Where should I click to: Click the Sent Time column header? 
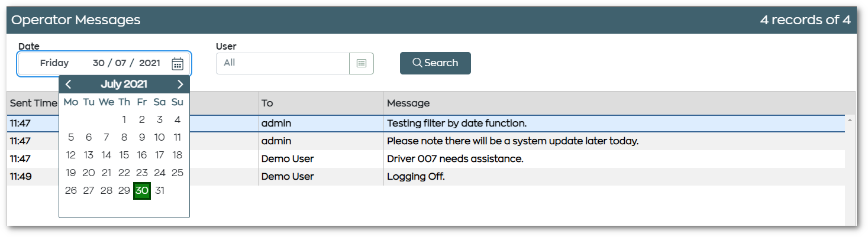point(33,103)
